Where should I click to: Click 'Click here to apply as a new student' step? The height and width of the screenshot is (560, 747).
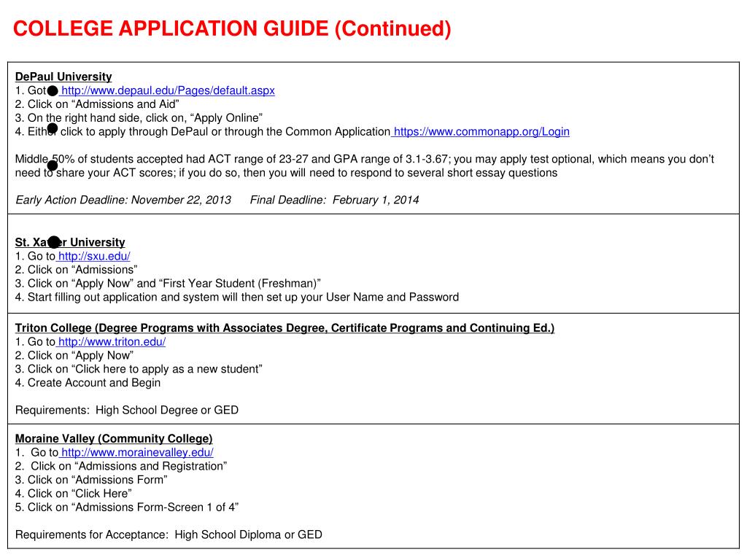point(139,370)
